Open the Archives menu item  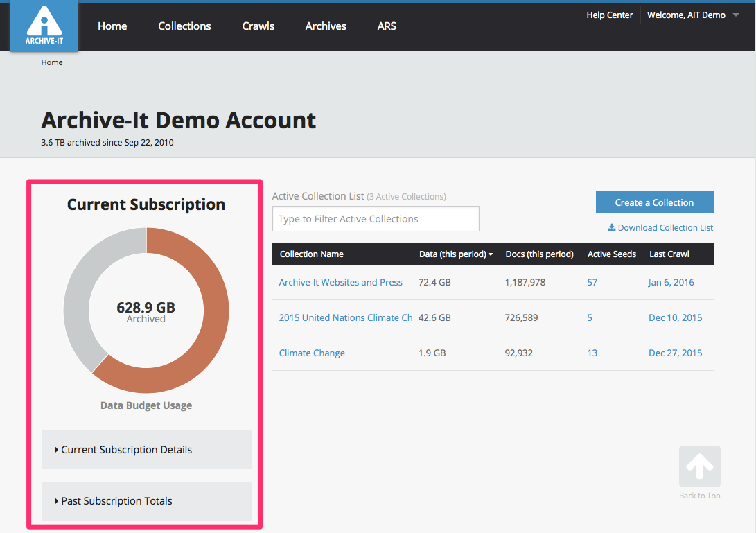[x=326, y=26]
